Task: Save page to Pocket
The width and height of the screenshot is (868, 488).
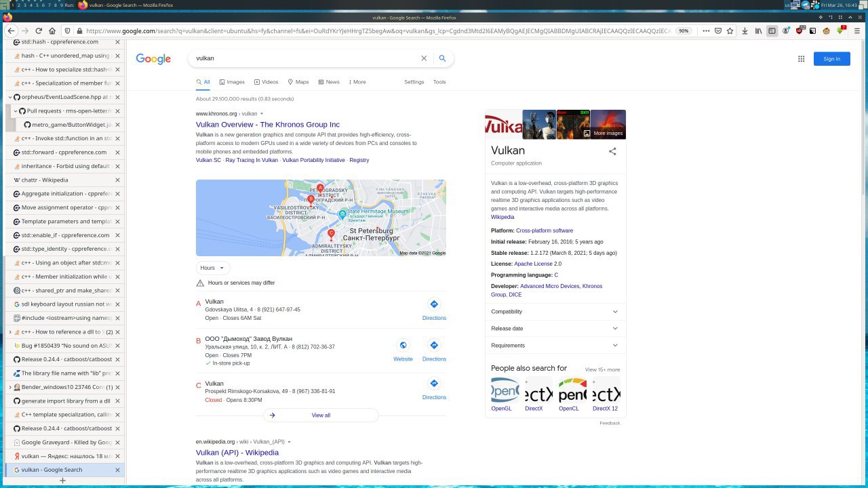Action: pyautogui.click(x=718, y=30)
